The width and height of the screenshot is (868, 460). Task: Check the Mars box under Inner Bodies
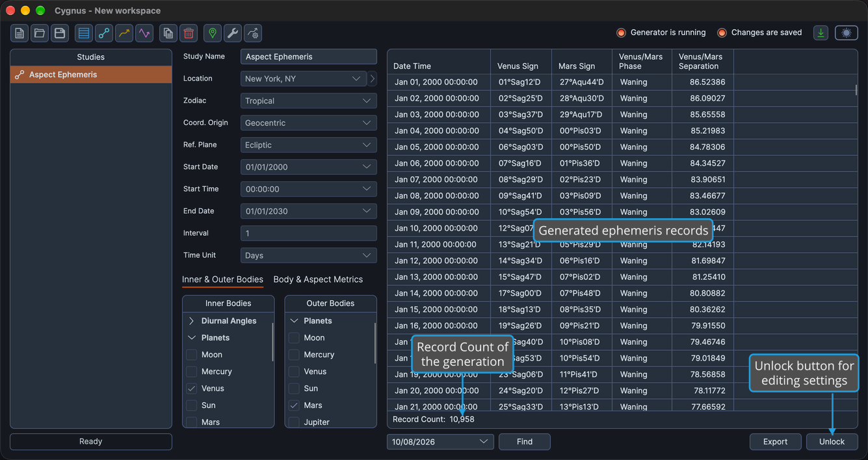192,422
